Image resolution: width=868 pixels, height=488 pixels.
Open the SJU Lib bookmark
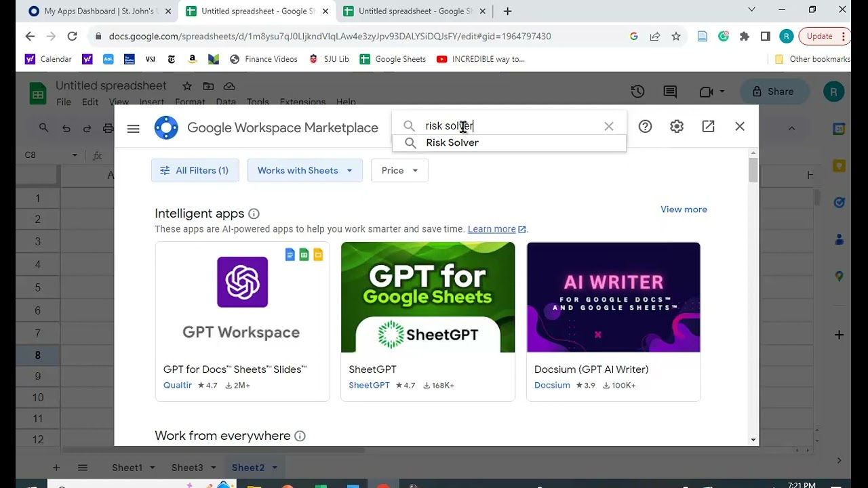[x=329, y=59]
